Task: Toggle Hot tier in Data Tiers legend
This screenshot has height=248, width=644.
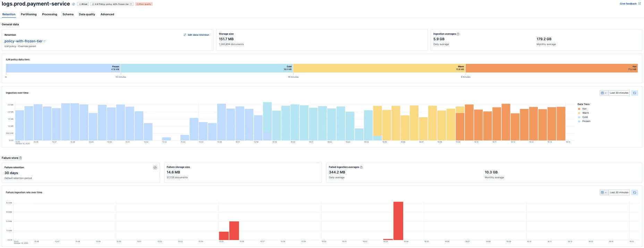Action: (584, 109)
